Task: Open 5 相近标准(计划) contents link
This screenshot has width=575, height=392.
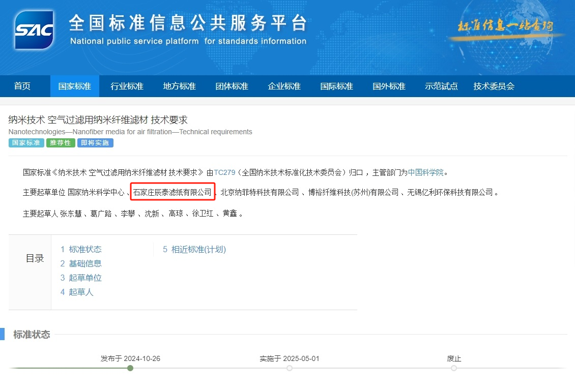Action: tap(194, 249)
